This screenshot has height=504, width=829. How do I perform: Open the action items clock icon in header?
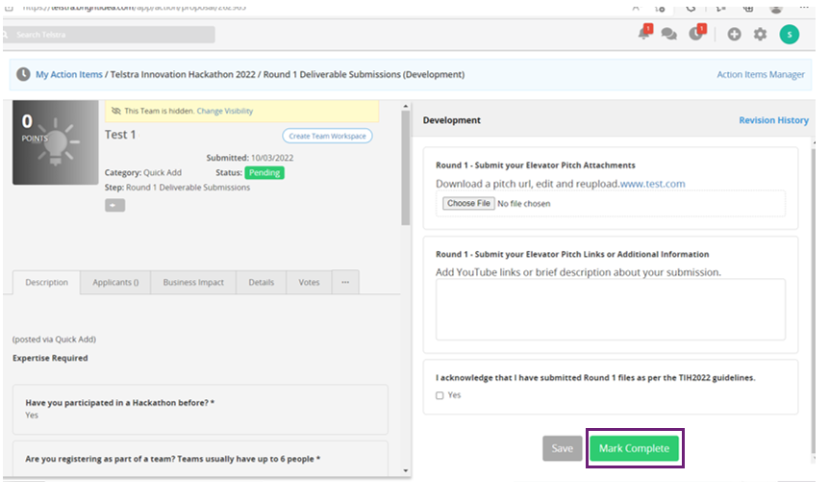tap(697, 34)
